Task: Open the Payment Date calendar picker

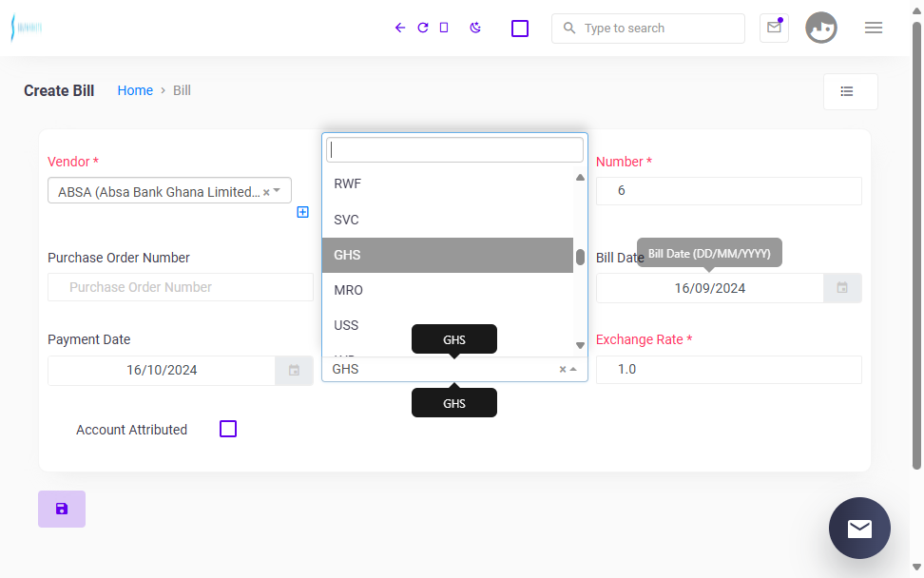Action: (294, 370)
